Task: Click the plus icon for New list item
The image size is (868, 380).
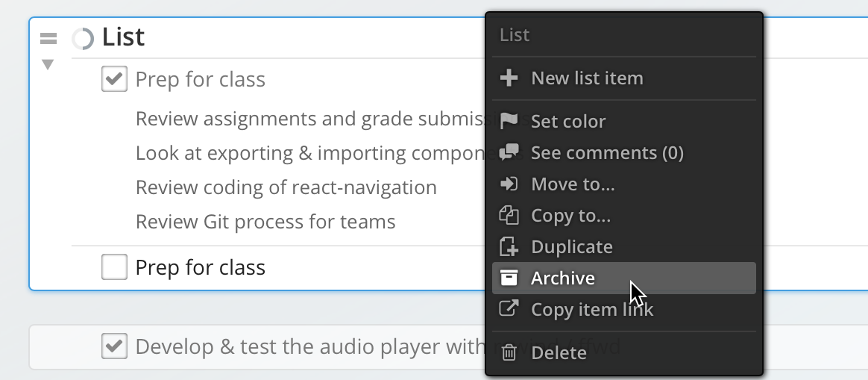Action: click(x=509, y=78)
